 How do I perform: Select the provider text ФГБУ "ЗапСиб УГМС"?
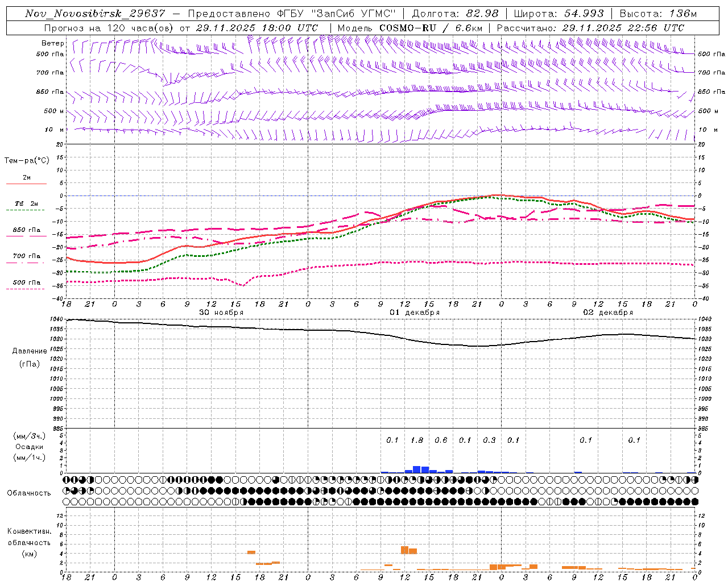(x=335, y=14)
